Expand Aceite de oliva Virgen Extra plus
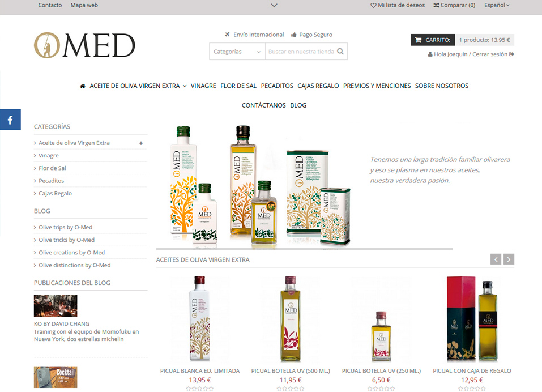This screenshot has height=392, width=542. (141, 143)
